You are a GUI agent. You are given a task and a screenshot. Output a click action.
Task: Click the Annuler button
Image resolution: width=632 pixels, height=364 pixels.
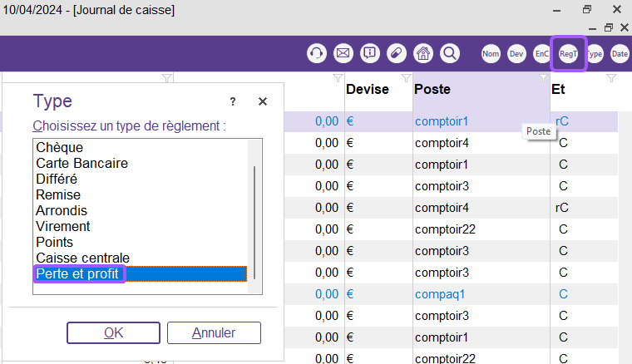tap(214, 332)
